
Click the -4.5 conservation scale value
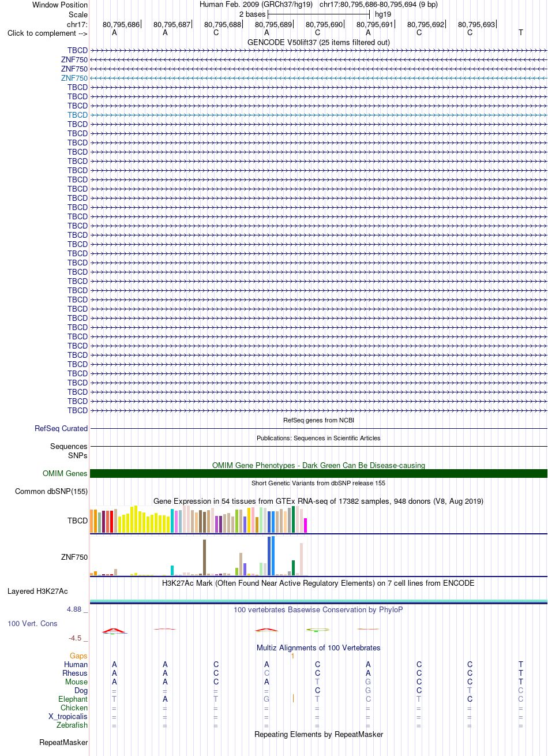pyautogui.click(x=78, y=638)
